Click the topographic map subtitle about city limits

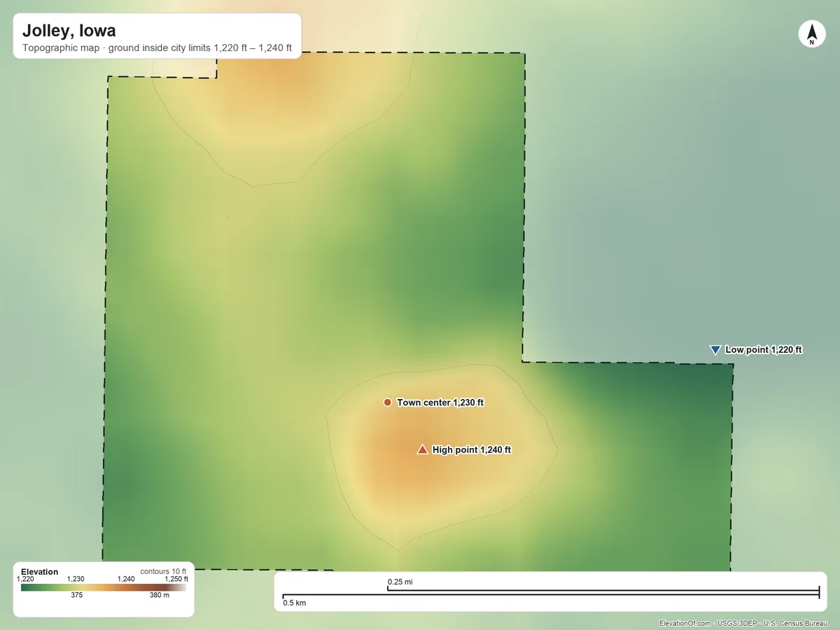click(157, 49)
